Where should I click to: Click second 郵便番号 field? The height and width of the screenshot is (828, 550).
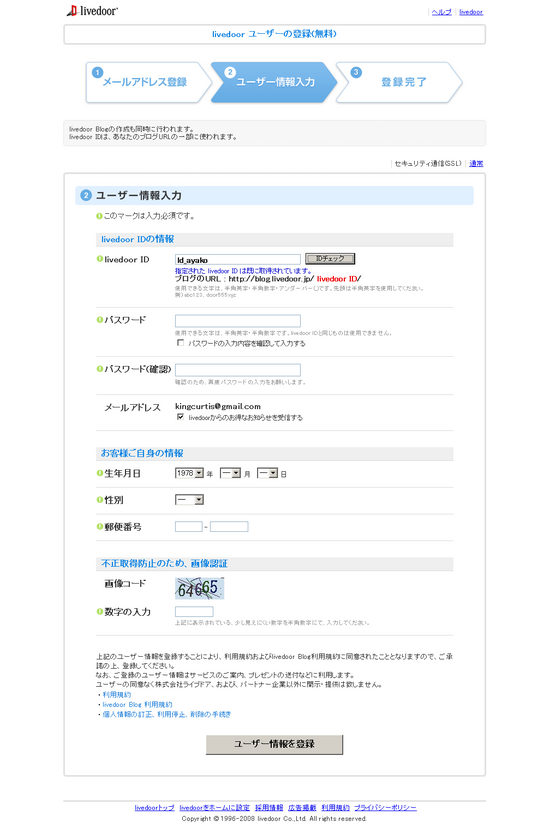(x=229, y=526)
